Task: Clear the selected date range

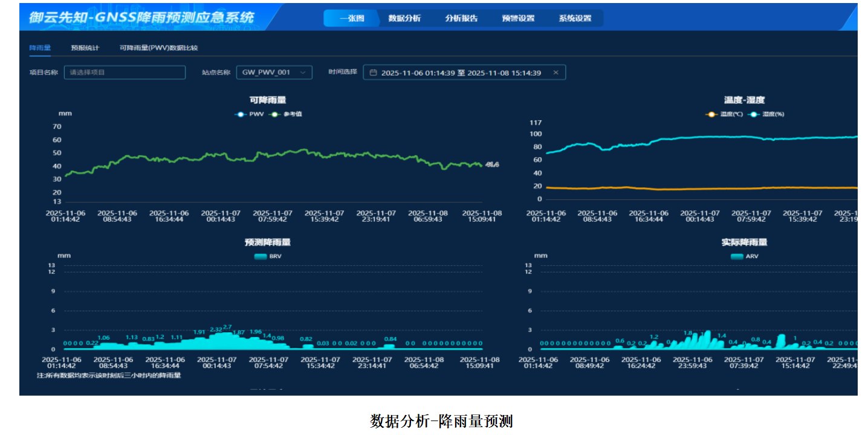Action: pos(555,72)
